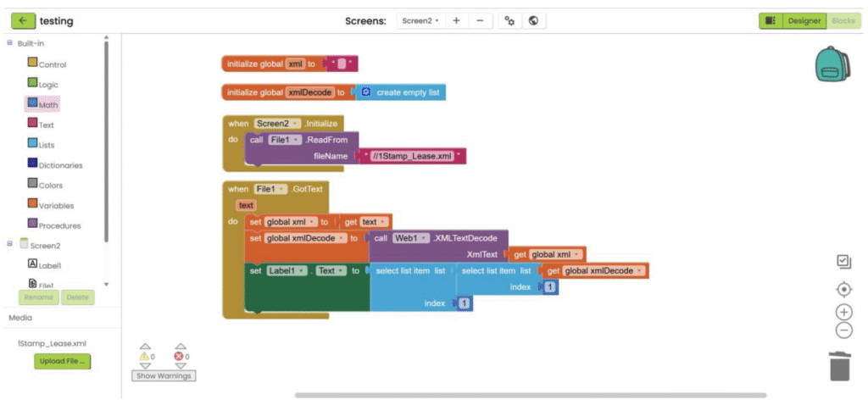
Task: Click the remove screen minus button
Action: (480, 20)
